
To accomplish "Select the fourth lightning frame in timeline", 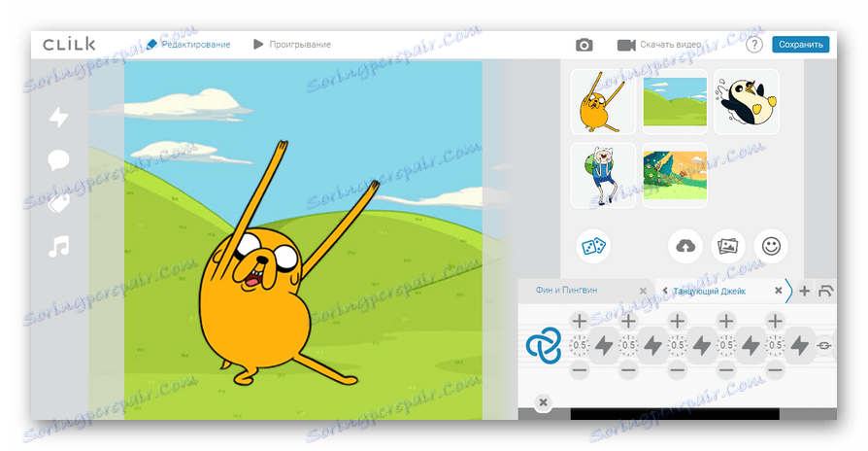I will coord(751,346).
